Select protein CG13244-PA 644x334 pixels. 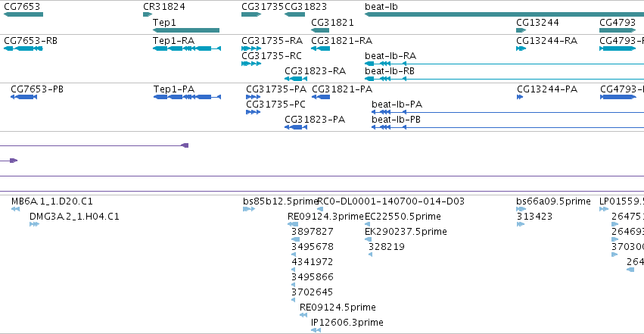[547, 89]
